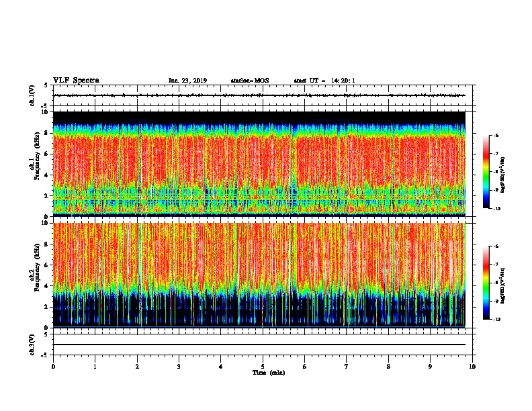Select the ch.2 color bar 'log(PSD)' label
This screenshot has width=532, height=411.
[503, 285]
